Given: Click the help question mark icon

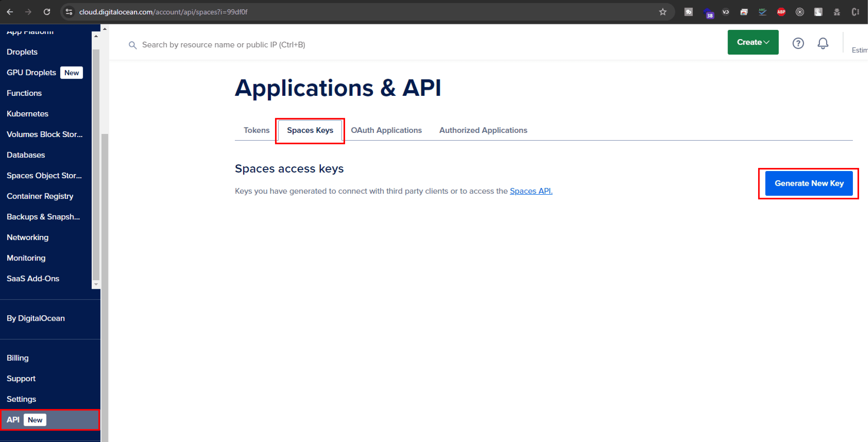Looking at the screenshot, I should (798, 43).
